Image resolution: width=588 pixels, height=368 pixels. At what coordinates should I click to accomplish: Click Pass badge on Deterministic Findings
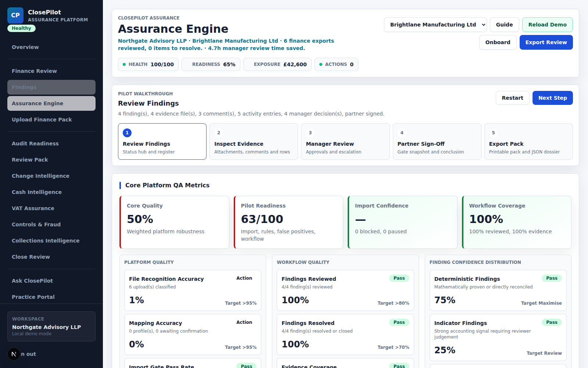pos(552,278)
